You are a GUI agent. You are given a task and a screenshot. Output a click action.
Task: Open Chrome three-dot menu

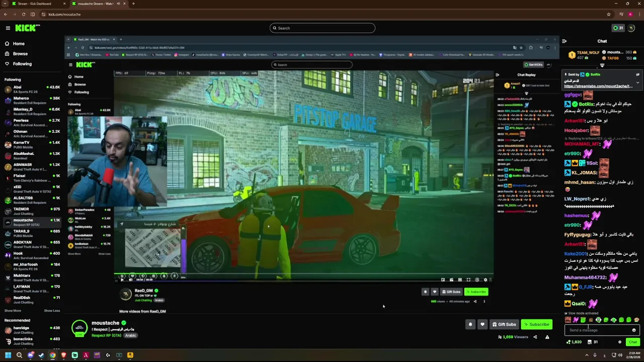point(639,14)
